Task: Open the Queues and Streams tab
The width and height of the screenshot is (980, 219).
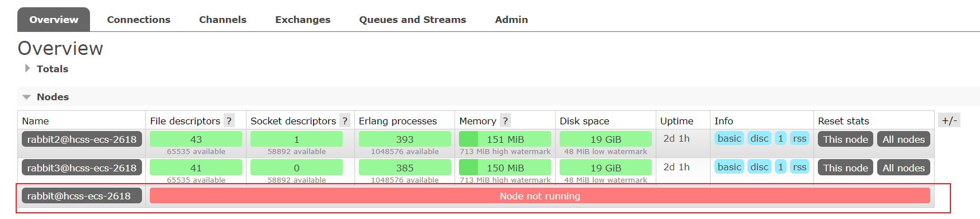Action: tap(413, 20)
